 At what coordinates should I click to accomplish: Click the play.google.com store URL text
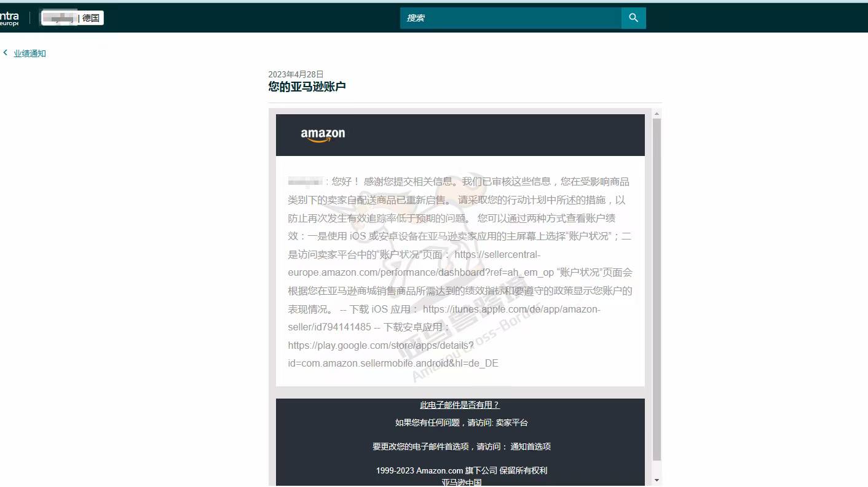pyautogui.click(x=393, y=354)
